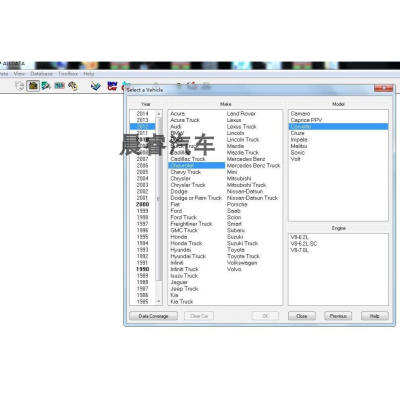Click the Close button in the dialog
The height and width of the screenshot is (400, 400).
pos(302,316)
